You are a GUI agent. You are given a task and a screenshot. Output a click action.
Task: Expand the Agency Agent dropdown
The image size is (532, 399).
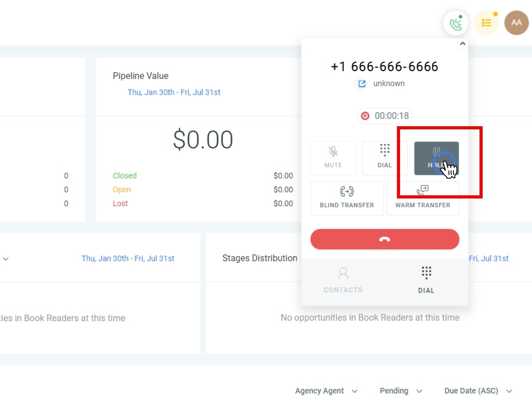coord(326,391)
